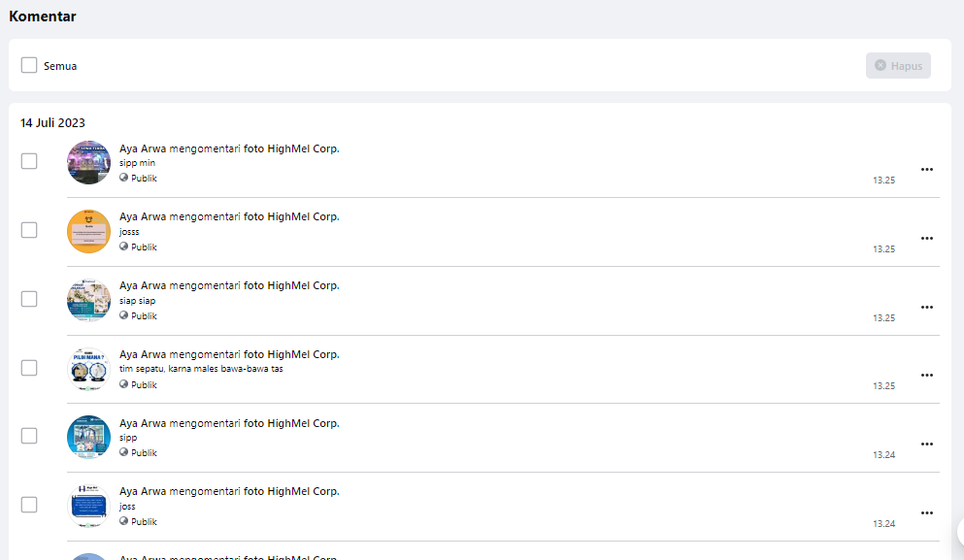Open photo thumbnail of "siap siap" comment
The height and width of the screenshot is (560, 964).
coord(88,300)
